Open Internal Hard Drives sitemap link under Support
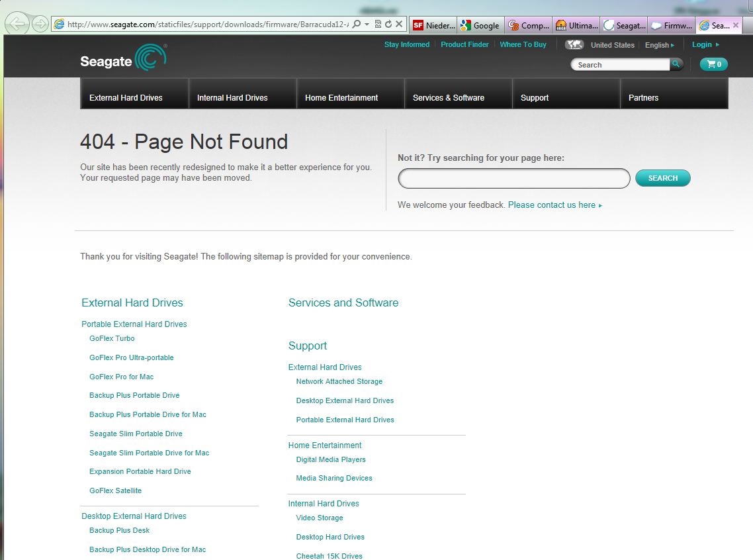753x560 pixels. pos(324,503)
